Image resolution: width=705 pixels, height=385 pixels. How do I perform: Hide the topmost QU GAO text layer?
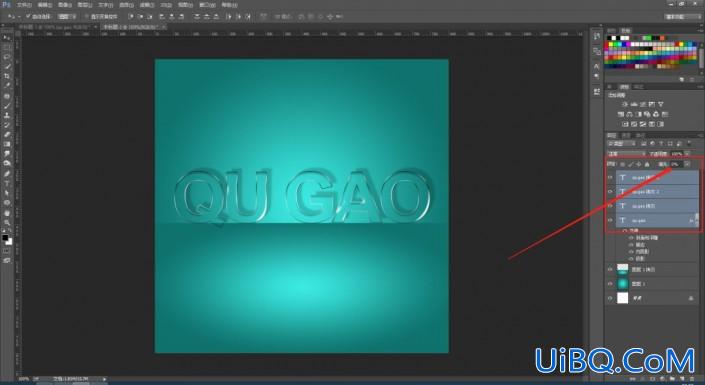610,177
